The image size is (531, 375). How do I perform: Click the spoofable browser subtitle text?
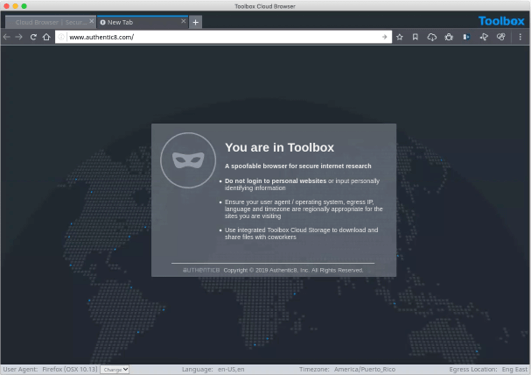coord(298,166)
